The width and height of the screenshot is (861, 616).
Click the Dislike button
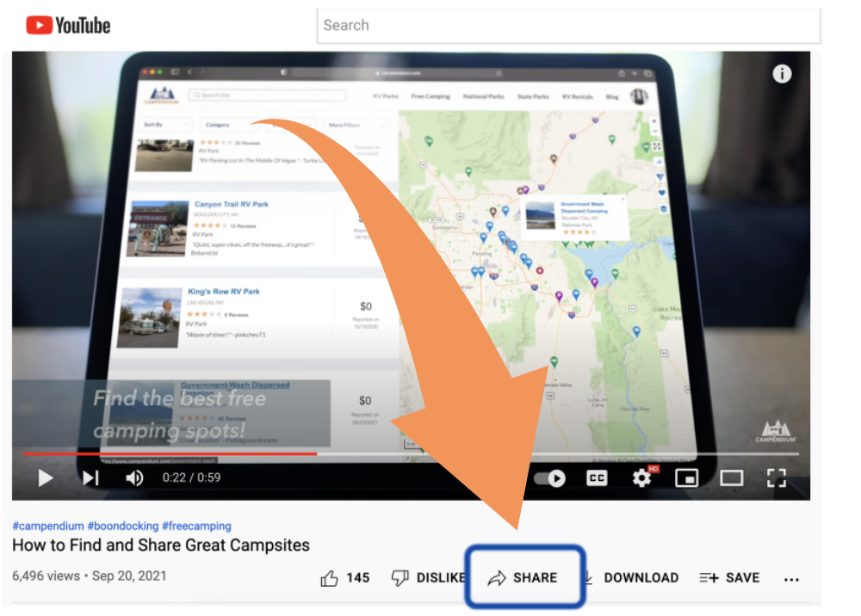point(428,578)
